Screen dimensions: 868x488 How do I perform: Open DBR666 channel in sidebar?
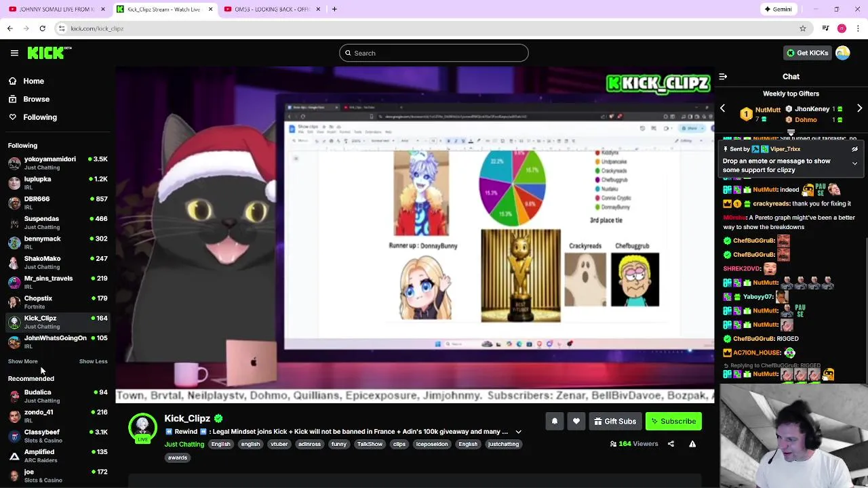[58, 203]
